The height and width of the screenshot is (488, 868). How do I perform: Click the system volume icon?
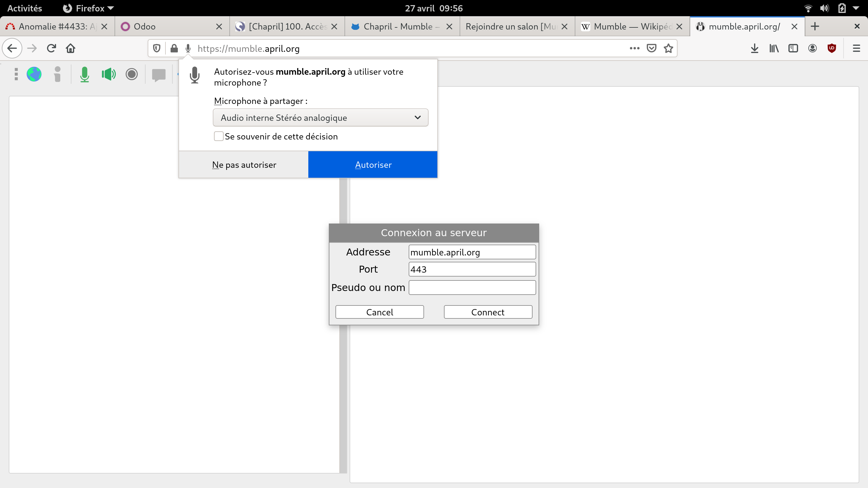tap(825, 8)
